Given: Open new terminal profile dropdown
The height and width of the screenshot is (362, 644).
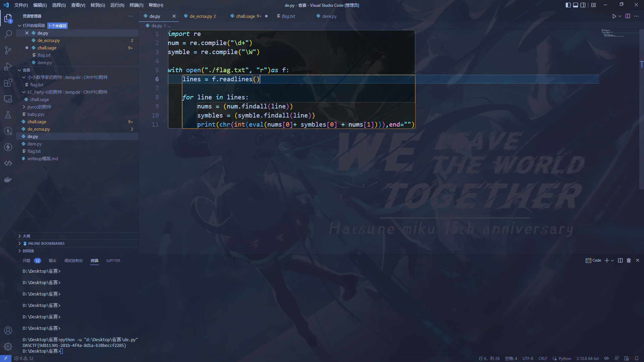Looking at the screenshot, I should (x=612, y=260).
